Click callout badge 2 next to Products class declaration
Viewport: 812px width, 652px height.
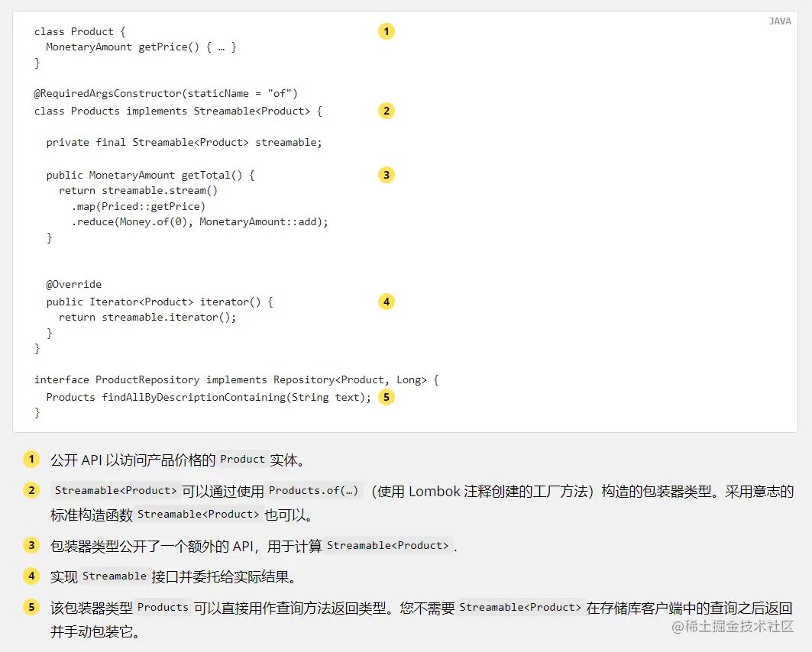[x=387, y=111]
